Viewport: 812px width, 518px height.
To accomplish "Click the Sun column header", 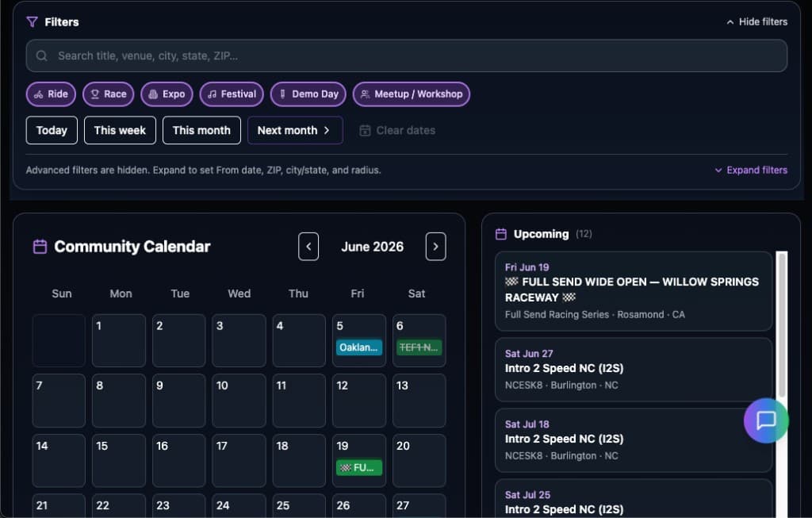I will coord(62,294).
